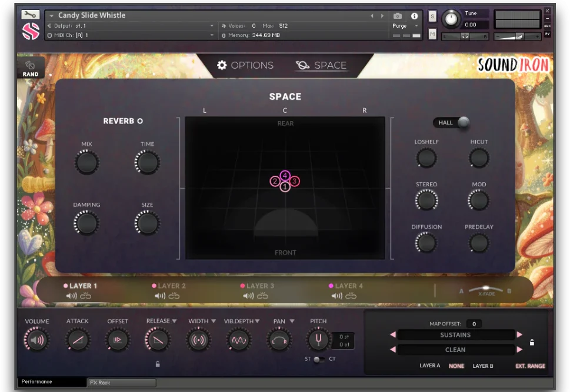This screenshot has height=392, width=570.
Task: Click the link icon under Layer 3
Action: (x=262, y=296)
